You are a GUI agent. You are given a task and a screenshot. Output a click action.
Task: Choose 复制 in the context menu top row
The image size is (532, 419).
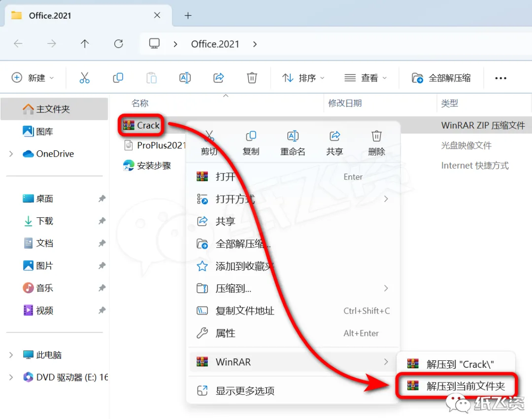tap(251, 142)
